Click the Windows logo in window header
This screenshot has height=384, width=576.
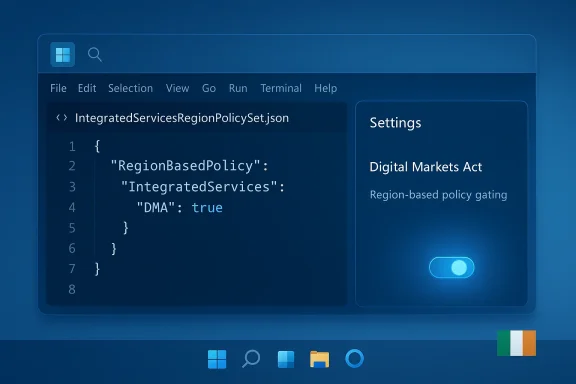click(x=62, y=55)
